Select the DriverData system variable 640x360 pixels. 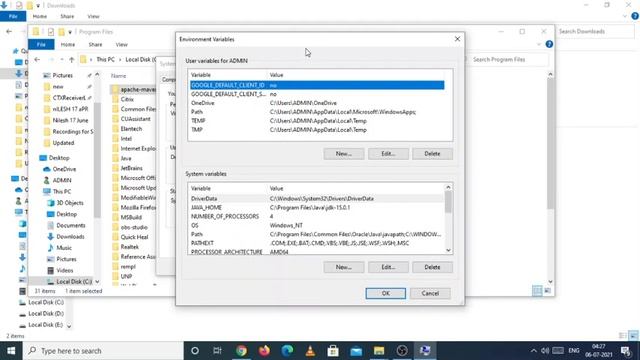coord(317,198)
